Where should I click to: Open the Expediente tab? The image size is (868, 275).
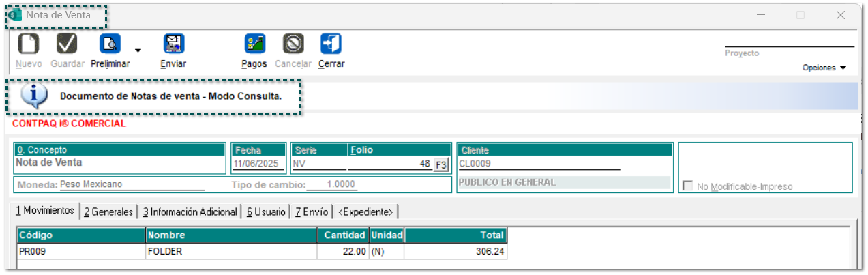tap(365, 212)
